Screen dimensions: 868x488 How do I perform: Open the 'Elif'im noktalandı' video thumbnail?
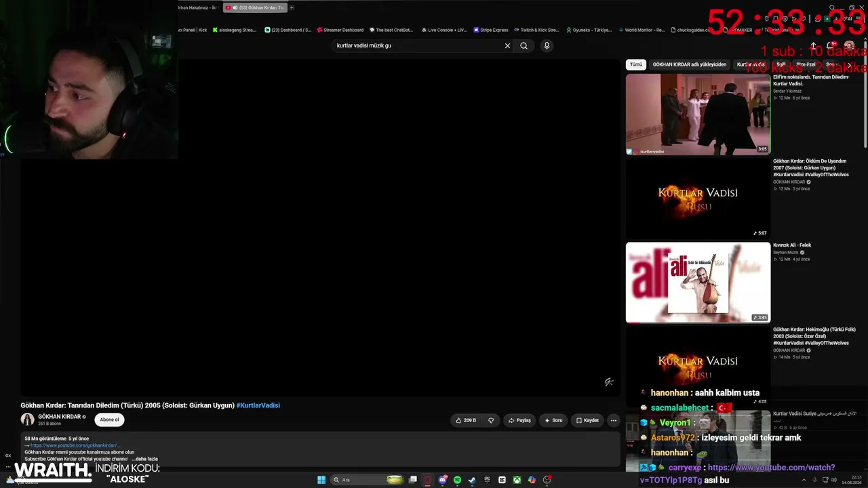click(698, 115)
